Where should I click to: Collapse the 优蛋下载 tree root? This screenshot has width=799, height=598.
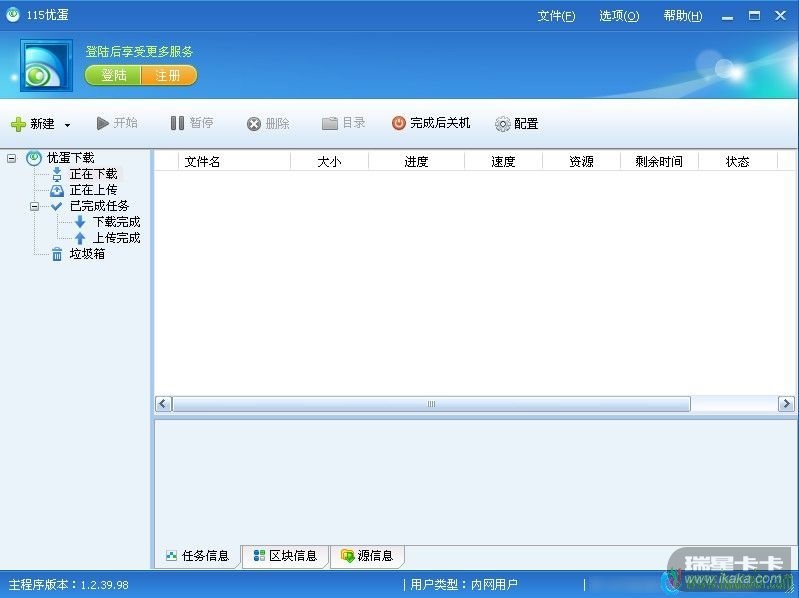(x=11, y=158)
